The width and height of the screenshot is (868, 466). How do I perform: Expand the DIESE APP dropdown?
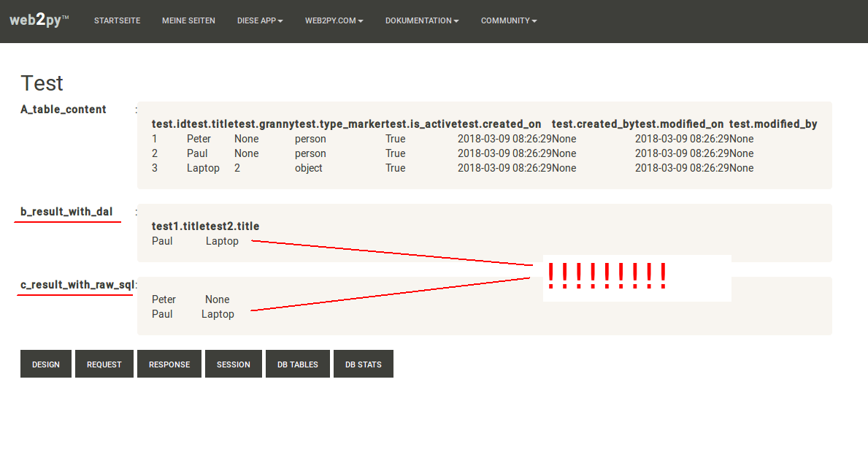[x=259, y=21]
